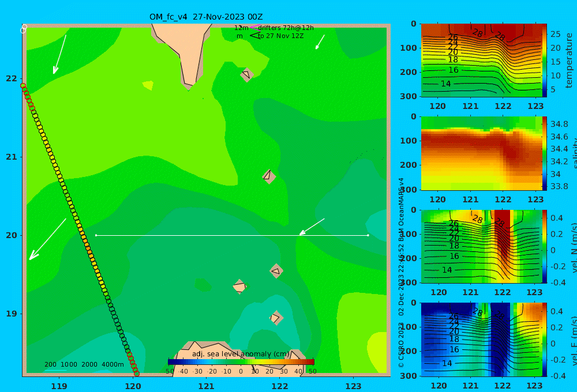Click latitude label 22 on map axis
Image resolution: width=577 pixels, height=392 pixels.
pos(12,78)
